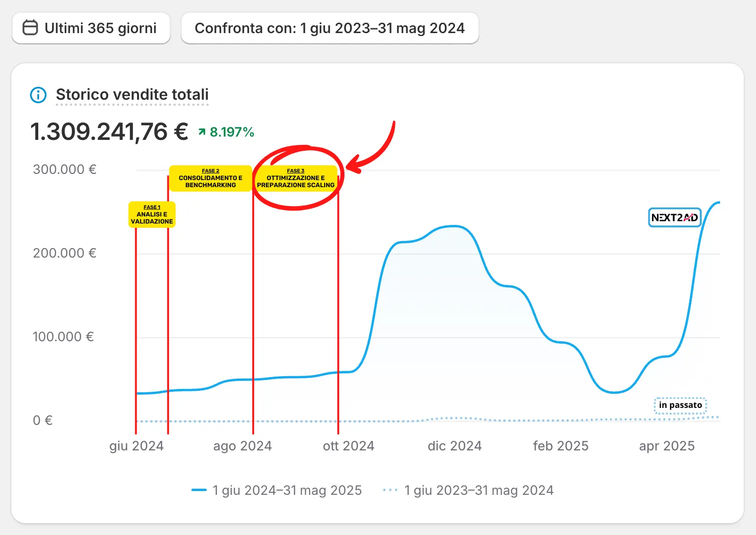
Task: Click the 1.309.241,76 € total sales value
Action: tap(109, 131)
